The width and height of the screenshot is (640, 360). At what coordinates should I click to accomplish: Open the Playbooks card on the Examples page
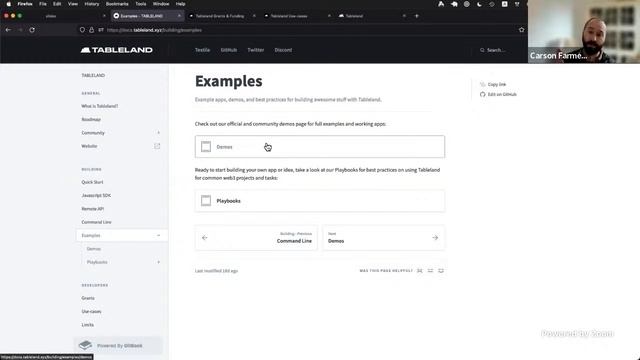click(320, 200)
